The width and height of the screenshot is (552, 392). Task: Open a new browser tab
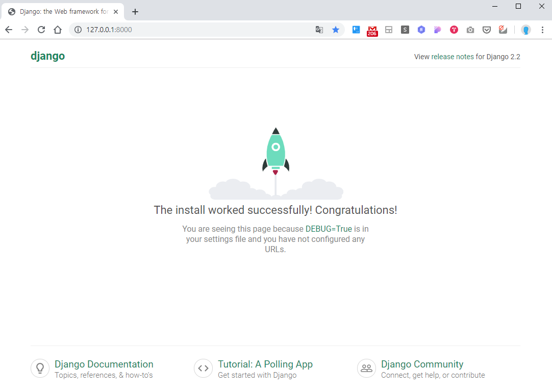pos(135,12)
